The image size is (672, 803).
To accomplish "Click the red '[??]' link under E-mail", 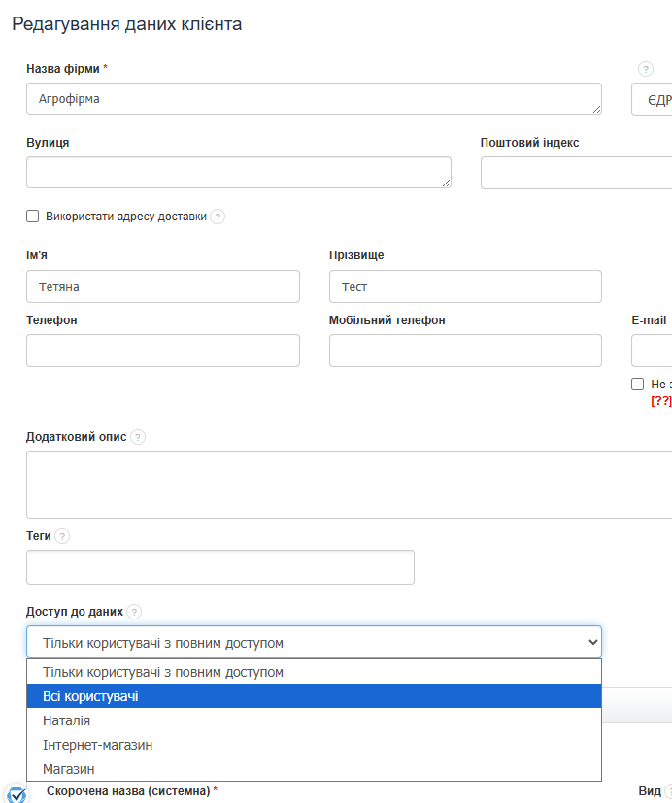I will pos(661,400).
